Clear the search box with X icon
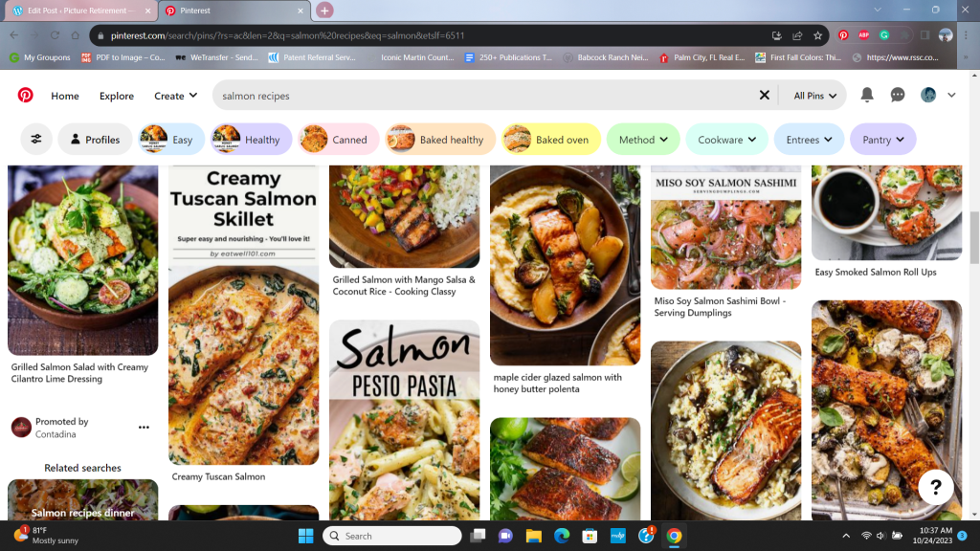980x551 pixels. (x=764, y=96)
